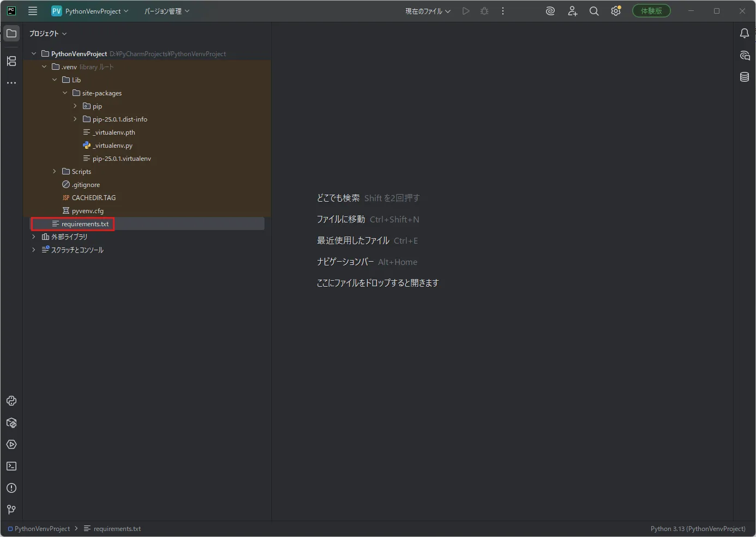
Task: Collapse the PythonVenvProject root node
Action: pyautogui.click(x=34, y=53)
